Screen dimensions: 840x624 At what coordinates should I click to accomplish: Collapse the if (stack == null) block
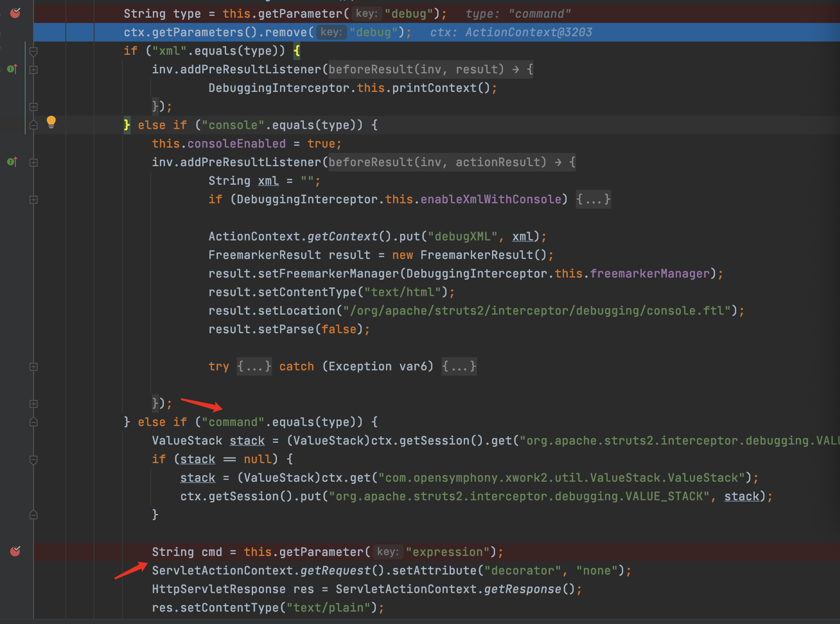34,460
